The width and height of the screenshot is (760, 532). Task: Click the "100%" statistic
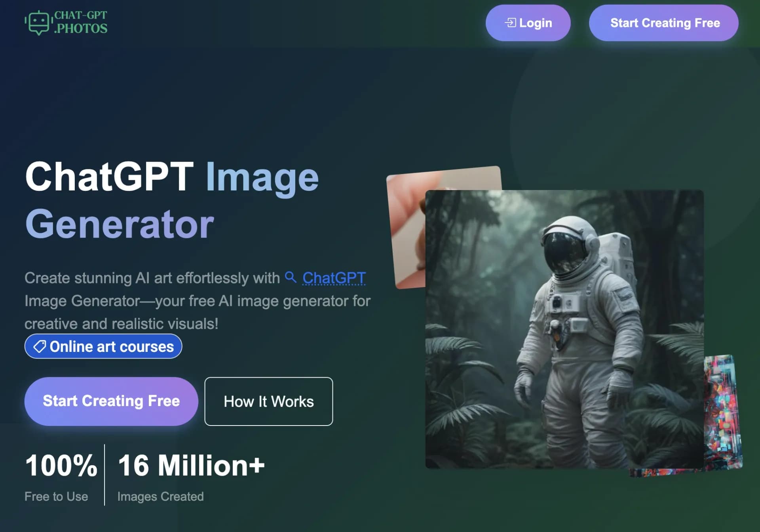coord(61,465)
